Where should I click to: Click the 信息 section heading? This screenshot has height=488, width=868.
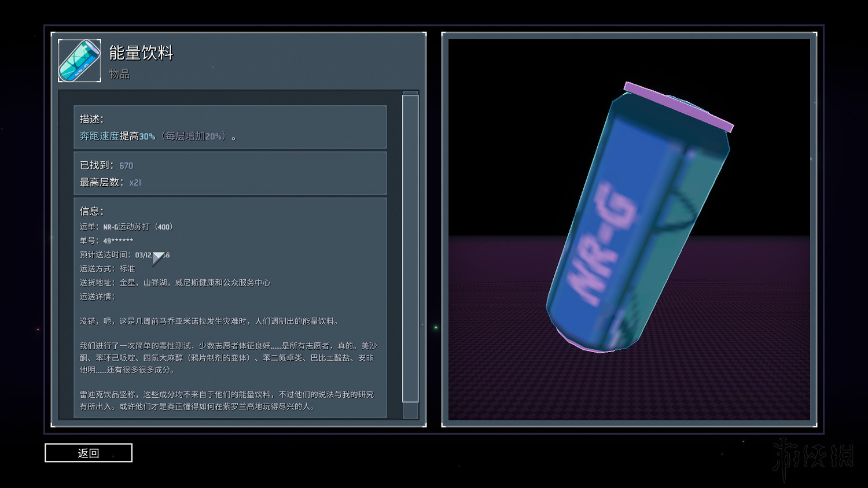[x=91, y=211]
